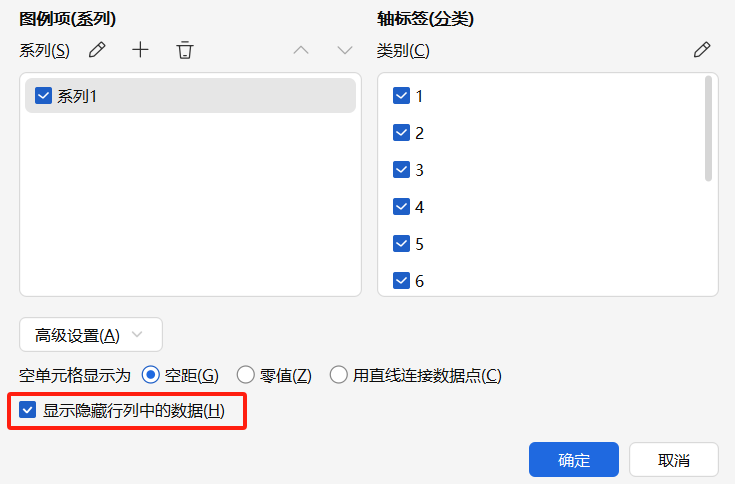Move series up with up arrow
Screen dimensions: 735x484
tap(301, 50)
